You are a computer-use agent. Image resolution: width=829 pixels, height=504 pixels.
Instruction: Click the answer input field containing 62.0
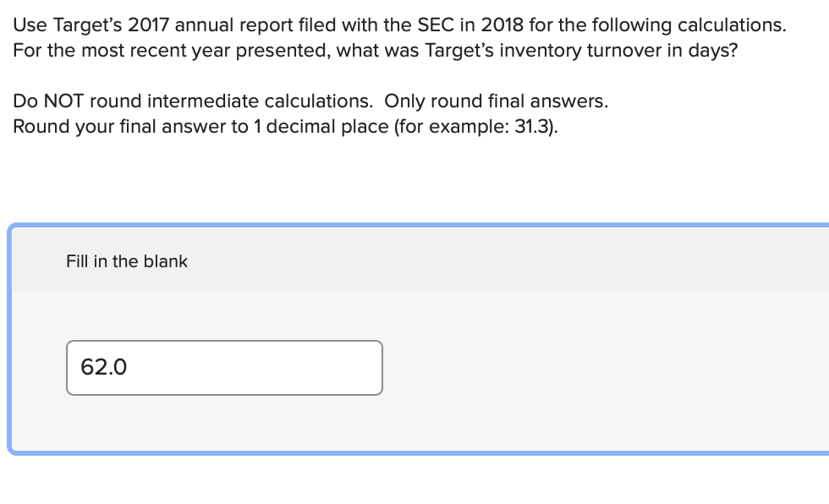pos(224,367)
